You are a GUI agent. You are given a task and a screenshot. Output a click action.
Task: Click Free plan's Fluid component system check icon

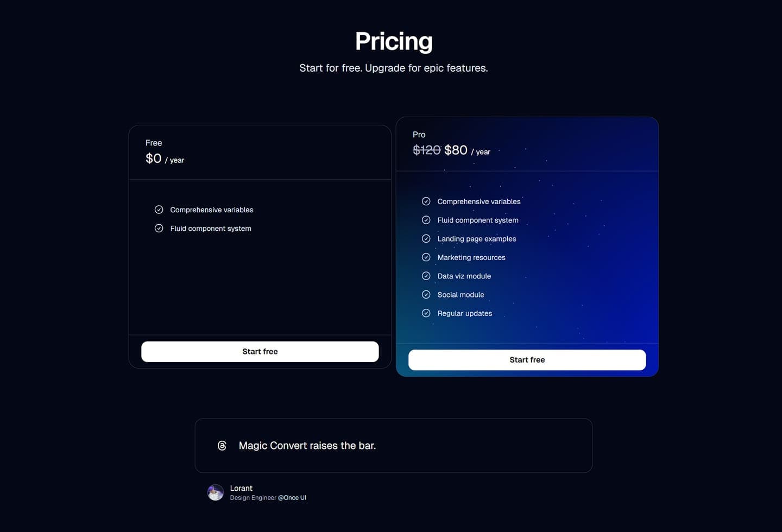159,229
